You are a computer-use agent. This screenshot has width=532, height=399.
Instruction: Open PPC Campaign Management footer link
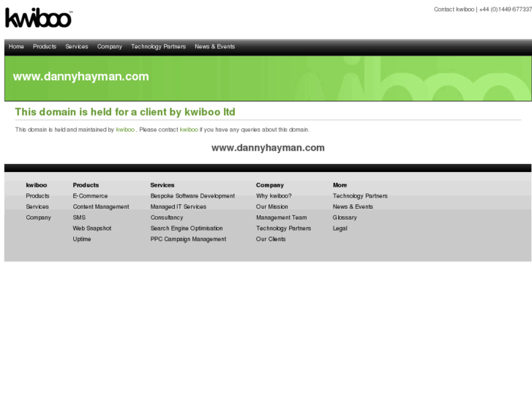188,239
